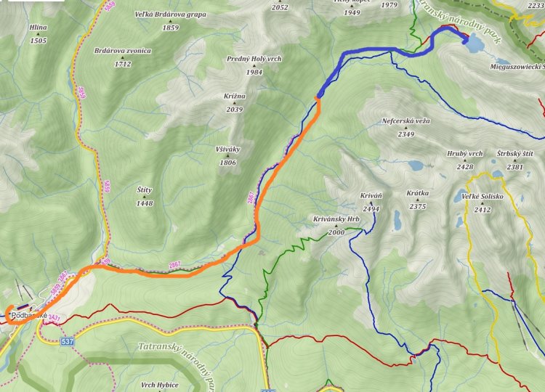Viewport: 545px width, 392px height.
Task: Select the Krátka 2375 peak marker
Action: point(417,200)
